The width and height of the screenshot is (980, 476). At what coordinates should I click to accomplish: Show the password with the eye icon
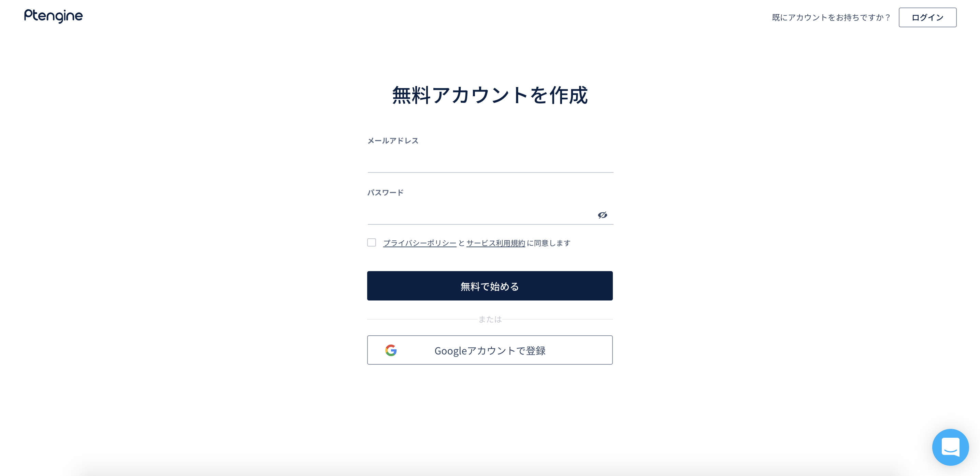pos(602,215)
